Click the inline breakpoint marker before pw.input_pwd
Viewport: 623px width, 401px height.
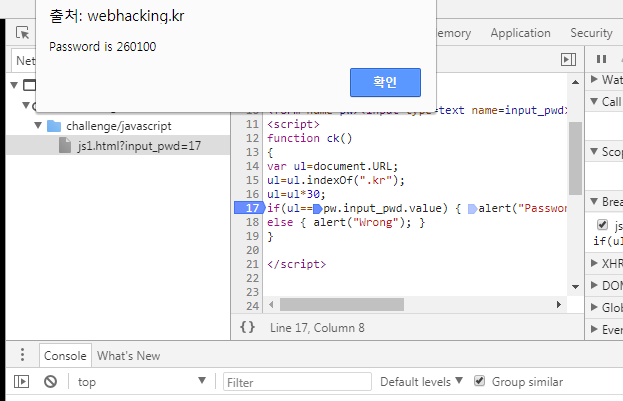tap(317, 208)
